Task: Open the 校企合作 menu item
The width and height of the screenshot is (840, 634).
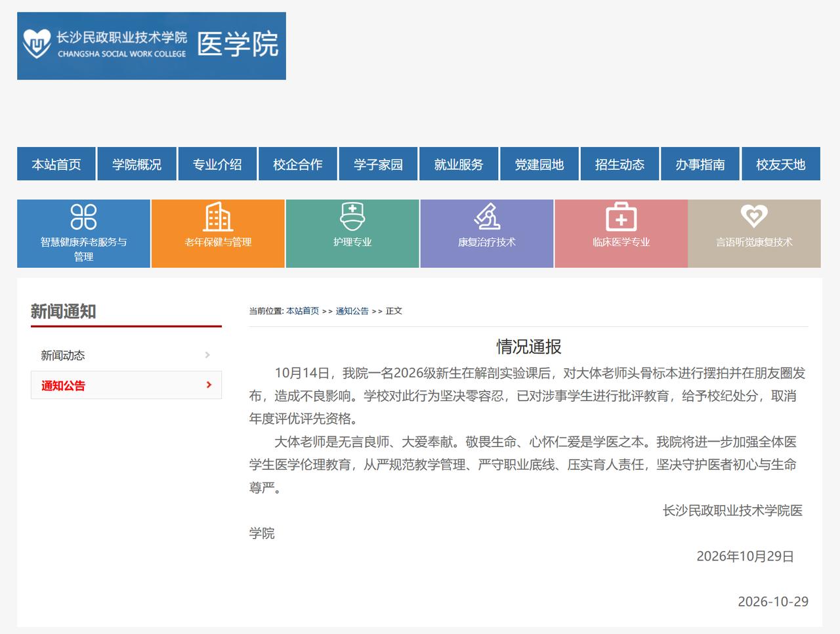Action: pos(298,164)
